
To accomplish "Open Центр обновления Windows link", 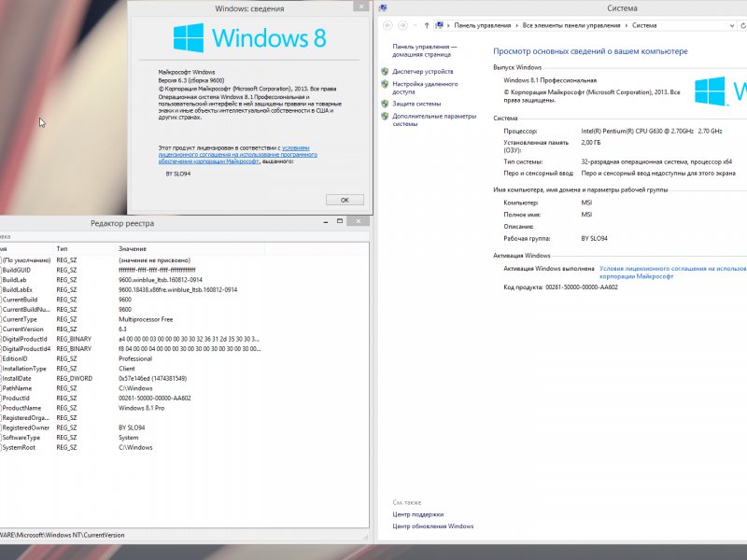I will coord(432,526).
